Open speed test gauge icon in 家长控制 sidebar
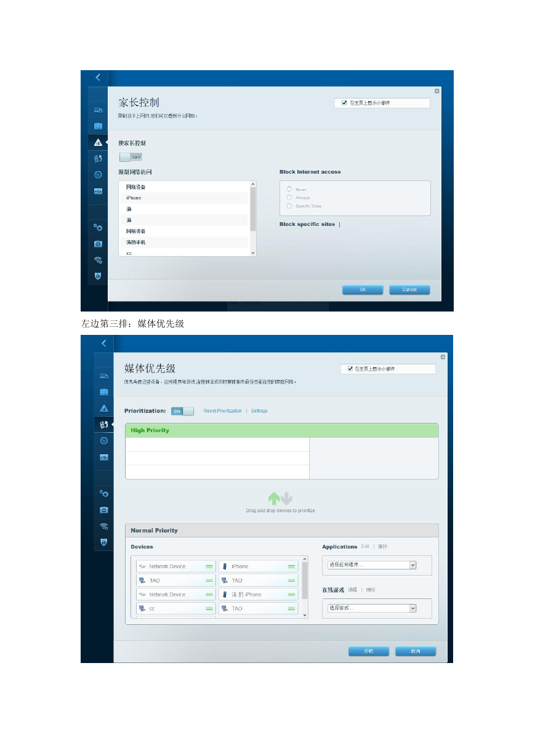The image size is (535, 756). (x=98, y=174)
